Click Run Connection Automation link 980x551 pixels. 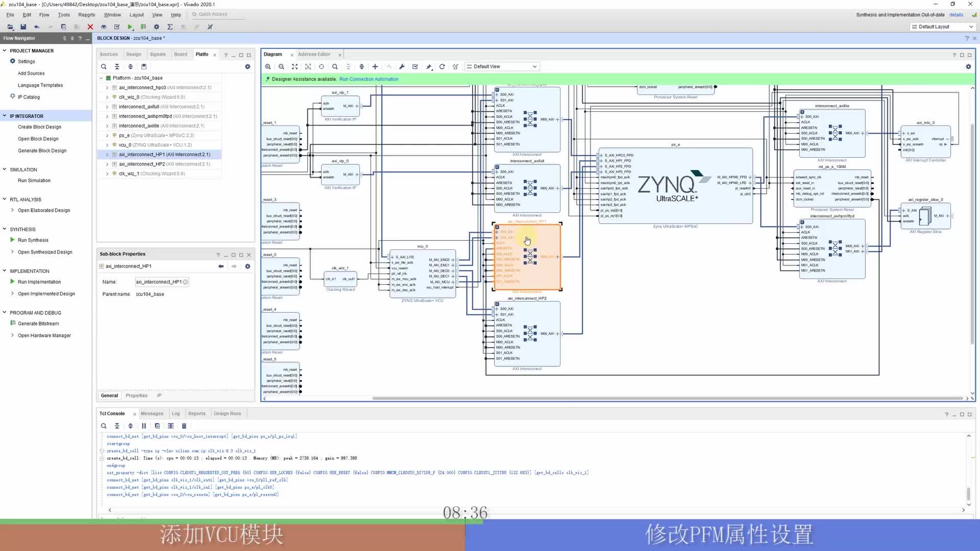point(369,79)
